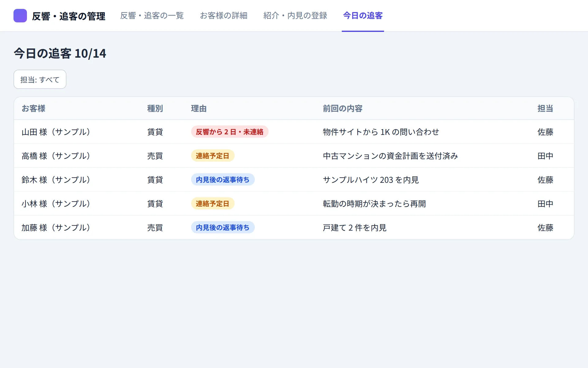588x368 pixels.
Task: Open the 反響・追客の一覧 tab
Action: (x=152, y=16)
